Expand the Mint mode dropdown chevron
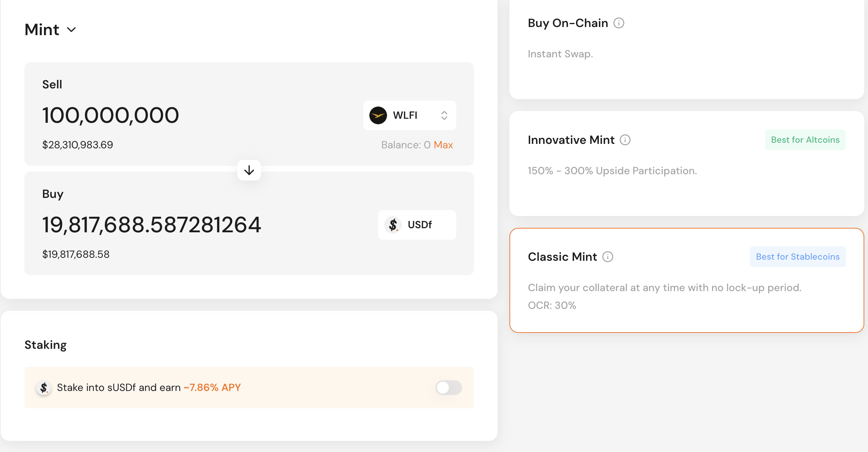This screenshot has height=452, width=868. (x=71, y=30)
